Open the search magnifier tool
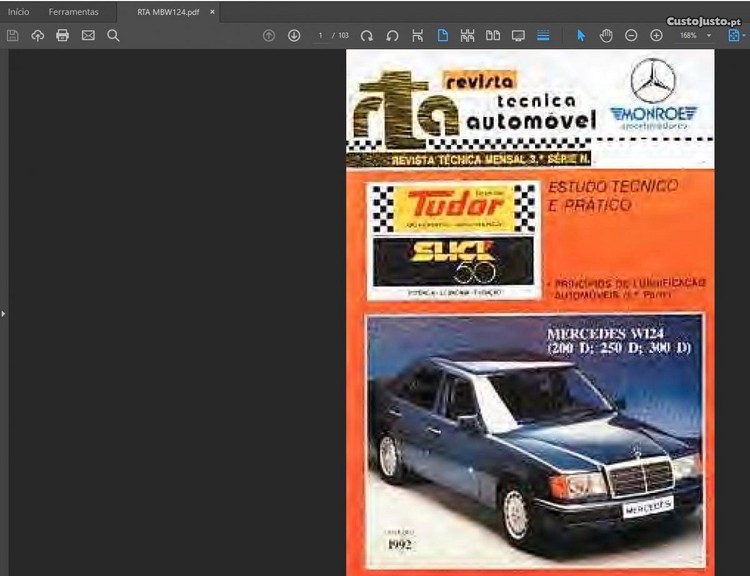Viewport: 750px width, 576px height. click(113, 35)
